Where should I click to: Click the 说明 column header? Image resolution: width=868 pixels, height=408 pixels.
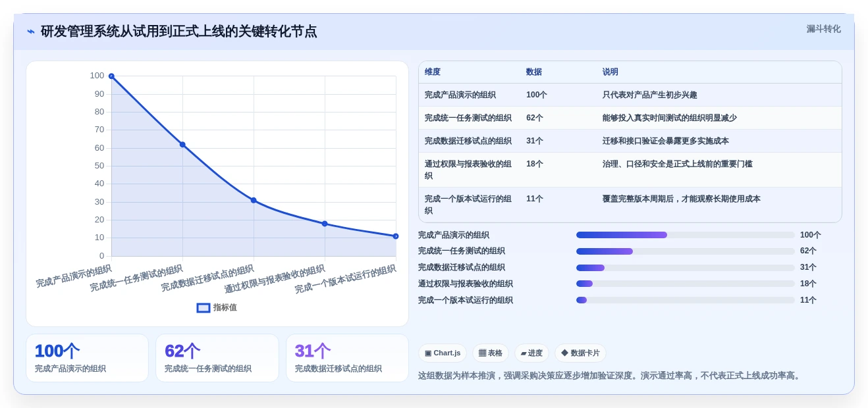tap(610, 72)
